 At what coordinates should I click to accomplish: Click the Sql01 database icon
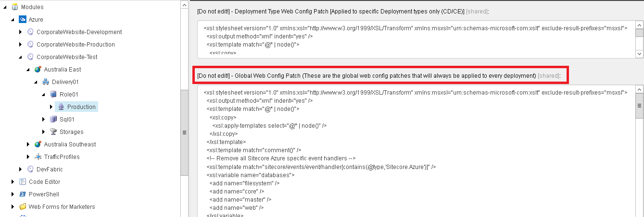pos(53,120)
